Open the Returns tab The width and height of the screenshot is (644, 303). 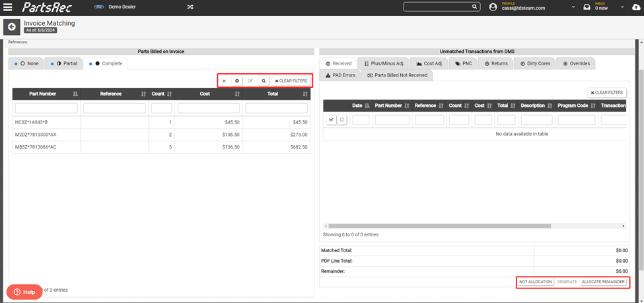click(496, 63)
